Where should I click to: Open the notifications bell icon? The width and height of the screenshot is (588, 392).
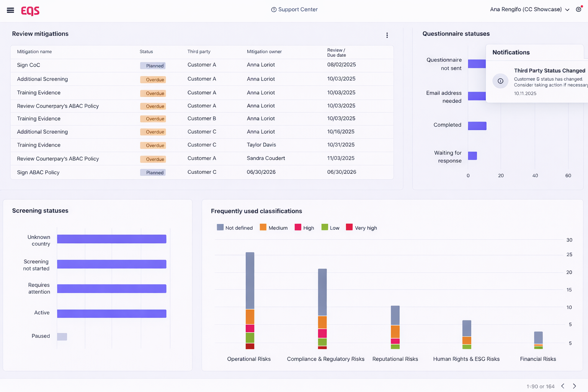578,9
